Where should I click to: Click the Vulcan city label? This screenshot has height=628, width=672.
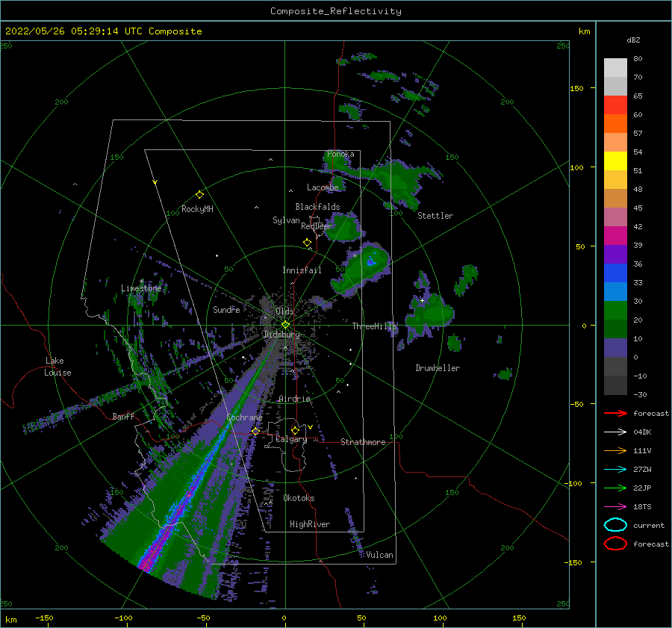pyautogui.click(x=380, y=555)
